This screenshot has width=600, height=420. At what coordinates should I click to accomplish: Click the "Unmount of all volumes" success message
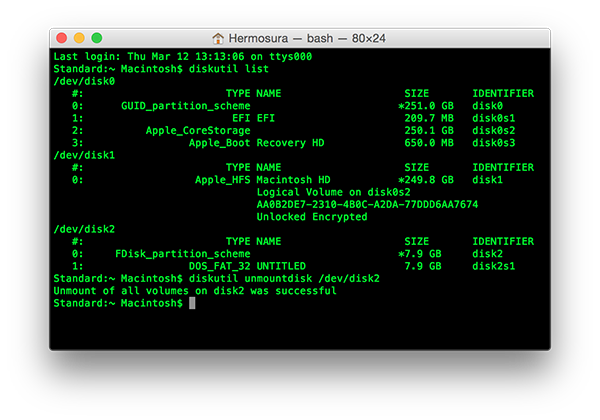click(194, 291)
